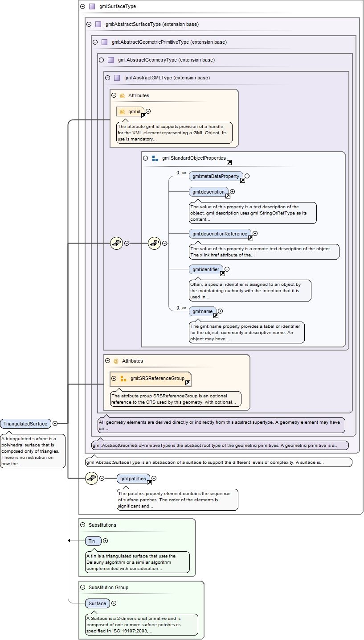Click the link arrow on gml:metaDataProperty
The height and width of the screenshot is (640, 364).
243,180
